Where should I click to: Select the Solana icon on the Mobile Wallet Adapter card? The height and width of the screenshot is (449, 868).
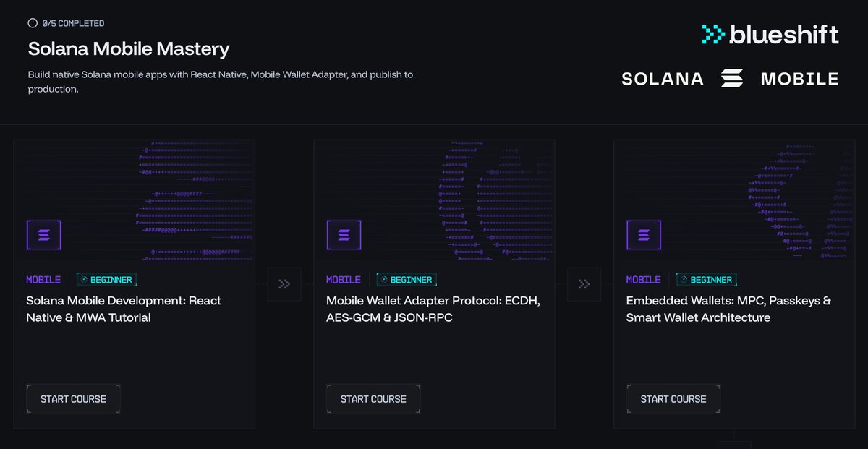tap(344, 234)
